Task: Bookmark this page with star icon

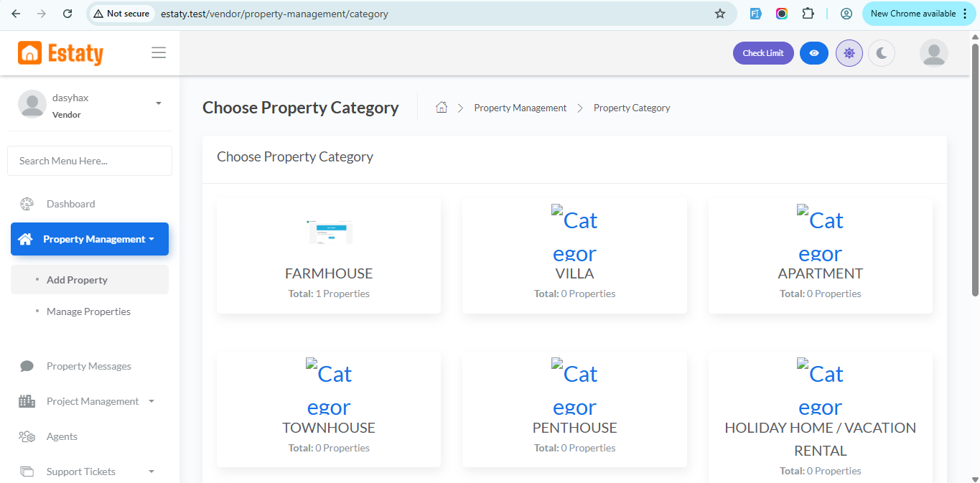Action: click(x=720, y=14)
